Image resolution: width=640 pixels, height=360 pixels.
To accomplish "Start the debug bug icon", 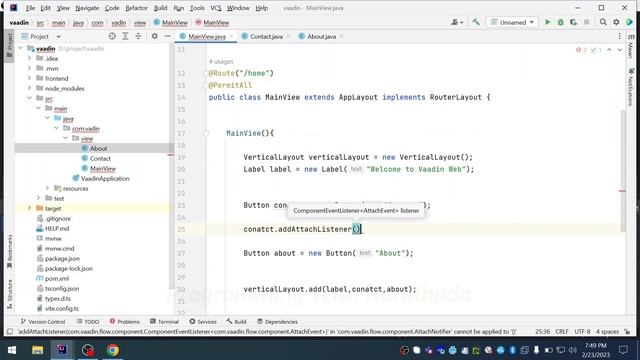I will tap(560, 22).
